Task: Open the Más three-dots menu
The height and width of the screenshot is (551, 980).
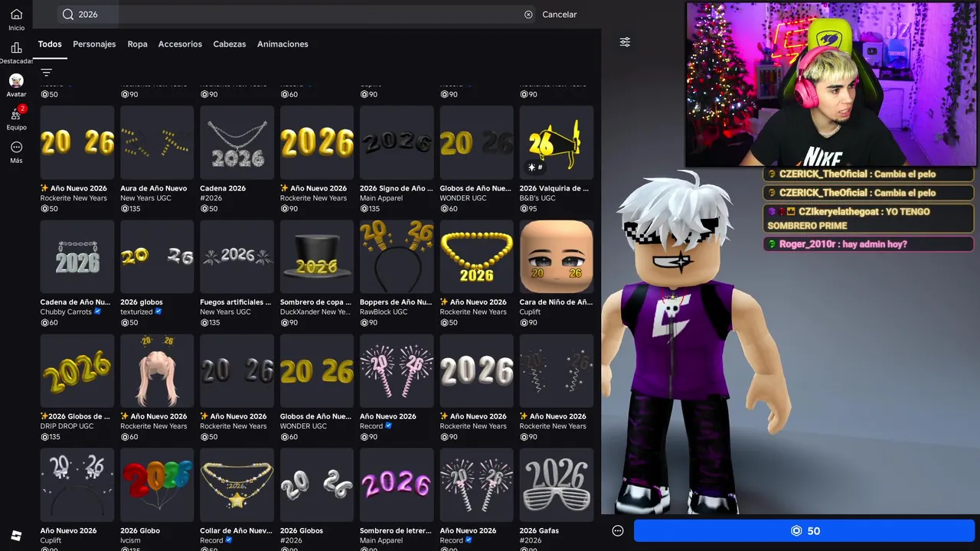Action: 16,147
